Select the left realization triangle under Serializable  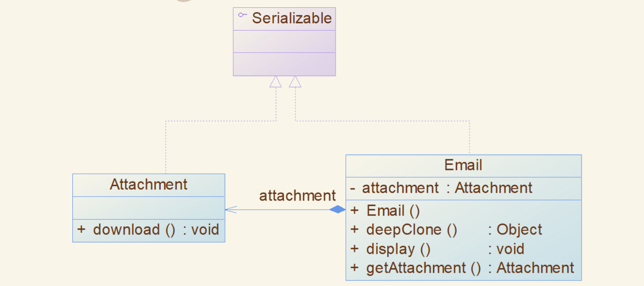pyautogui.click(x=276, y=82)
